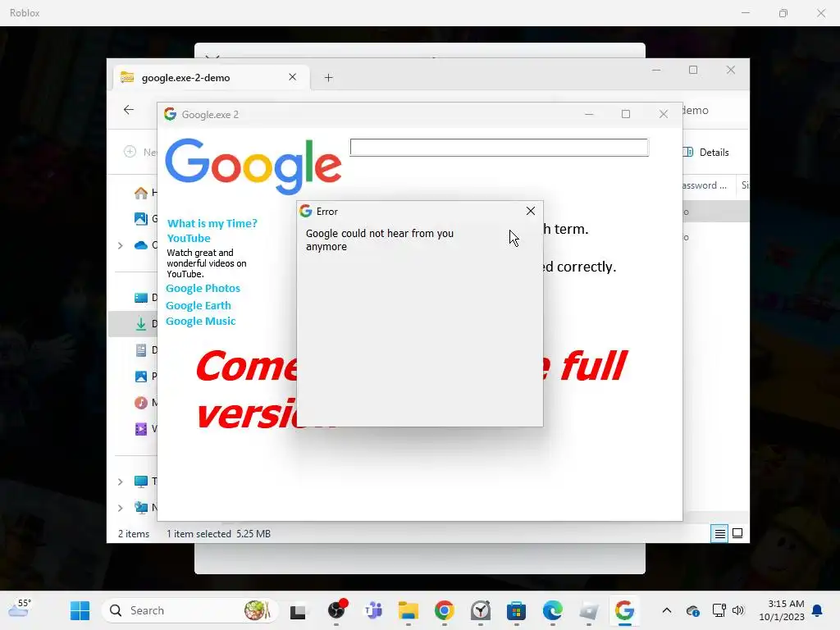Open the 'What is my Time?' link
Viewport: 840px width, 630px height.
pos(212,223)
